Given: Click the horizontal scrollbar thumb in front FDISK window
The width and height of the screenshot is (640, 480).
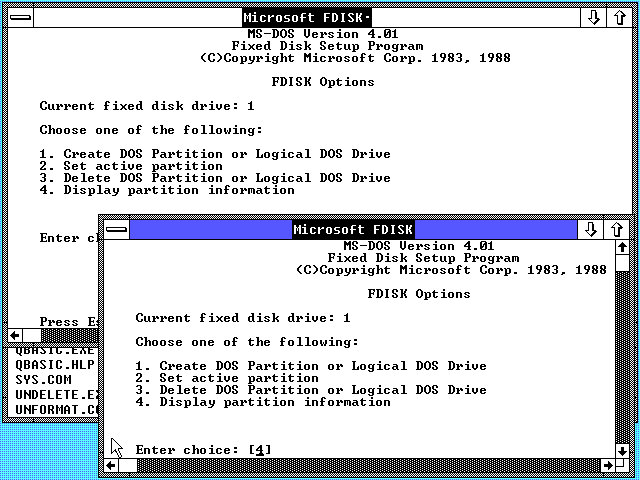Looking at the screenshot, I should [128, 465].
